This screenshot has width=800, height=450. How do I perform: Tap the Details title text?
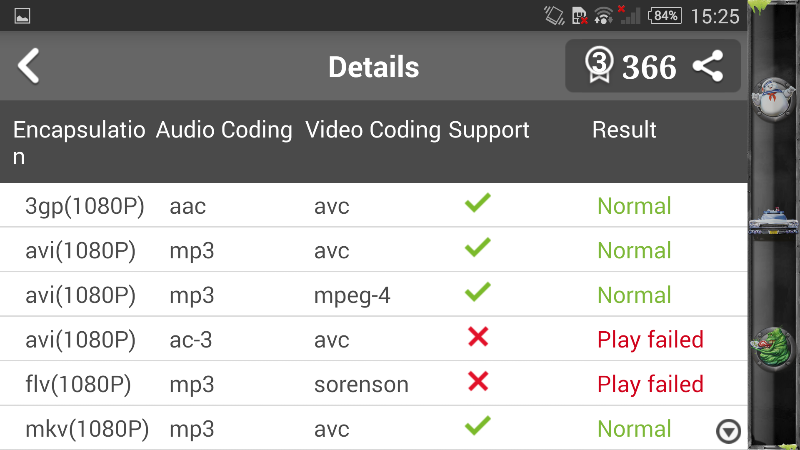(x=374, y=67)
